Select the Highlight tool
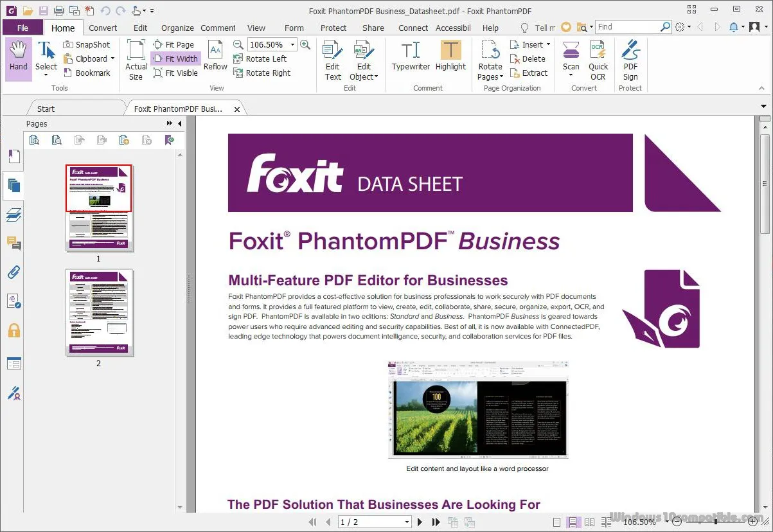This screenshot has width=773, height=532. point(450,58)
